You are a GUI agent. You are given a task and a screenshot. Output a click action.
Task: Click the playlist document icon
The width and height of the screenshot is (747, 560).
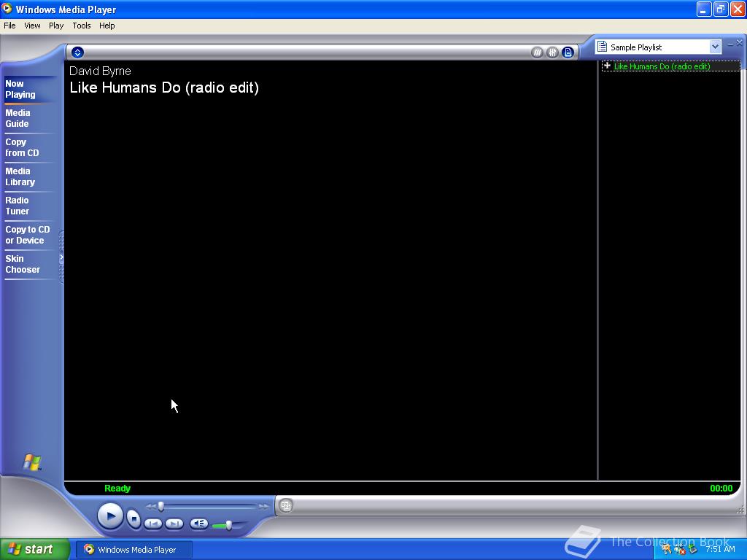tap(602, 47)
